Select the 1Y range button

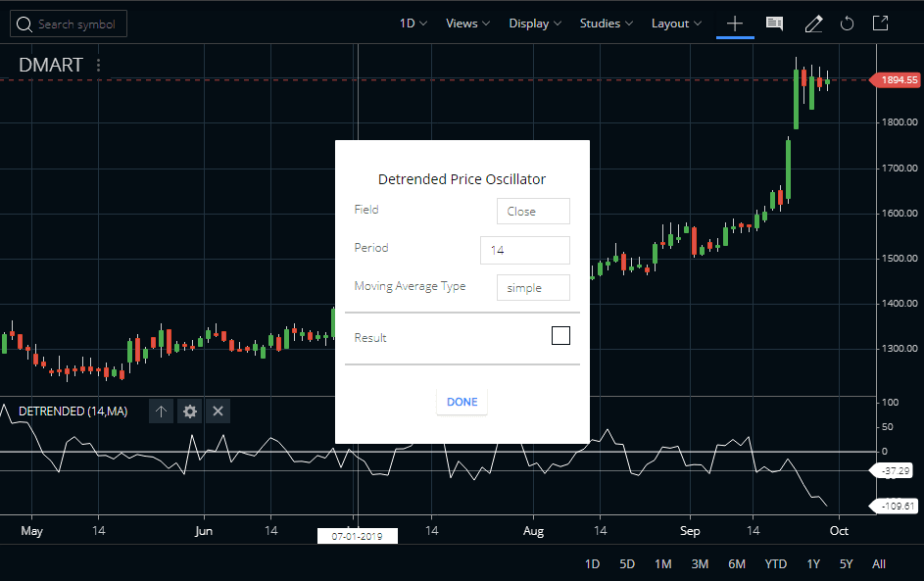pos(813,564)
